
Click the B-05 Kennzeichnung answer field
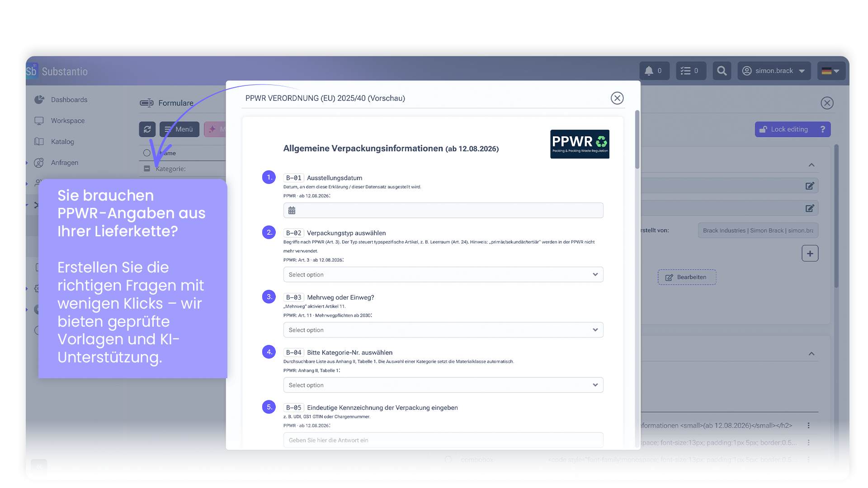tap(443, 440)
